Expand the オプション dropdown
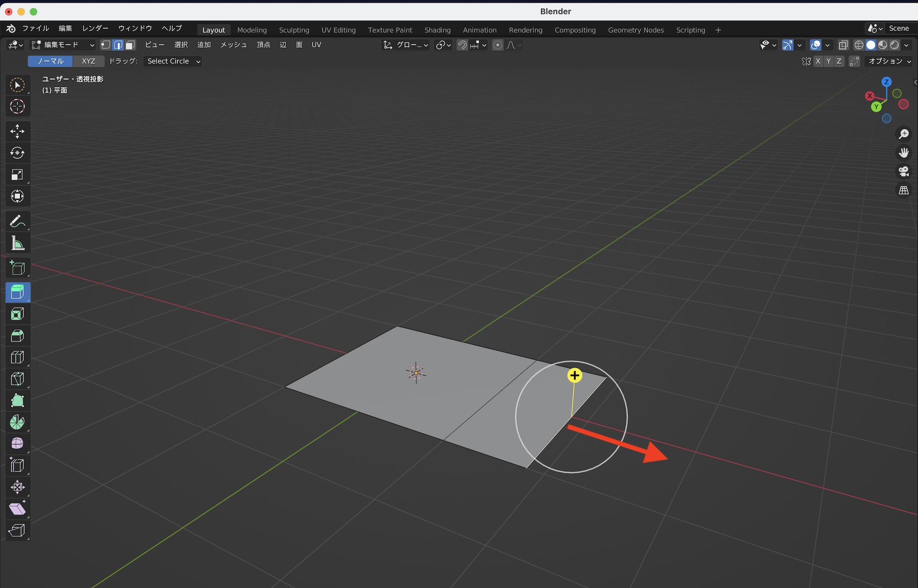 [x=890, y=61]
